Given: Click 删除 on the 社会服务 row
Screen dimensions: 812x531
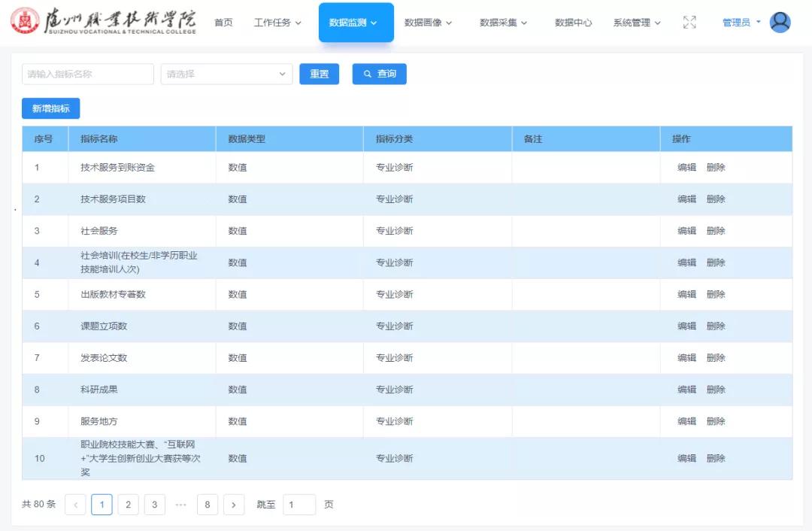Looking at the screenshot, I should click(715, 231).
